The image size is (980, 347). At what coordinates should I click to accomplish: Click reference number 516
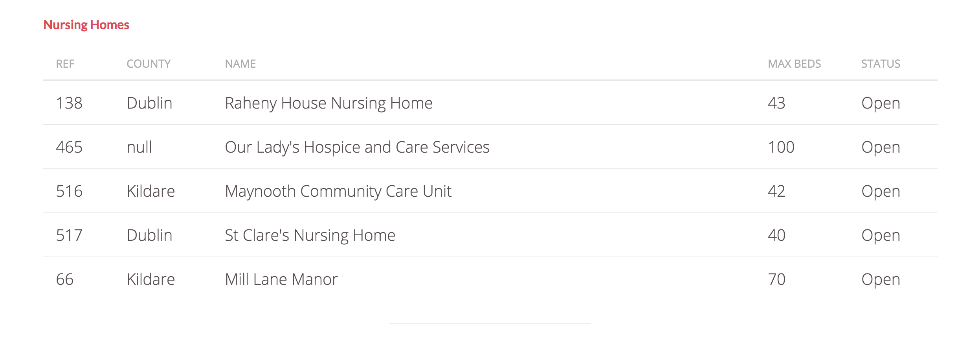coord(69,191)
